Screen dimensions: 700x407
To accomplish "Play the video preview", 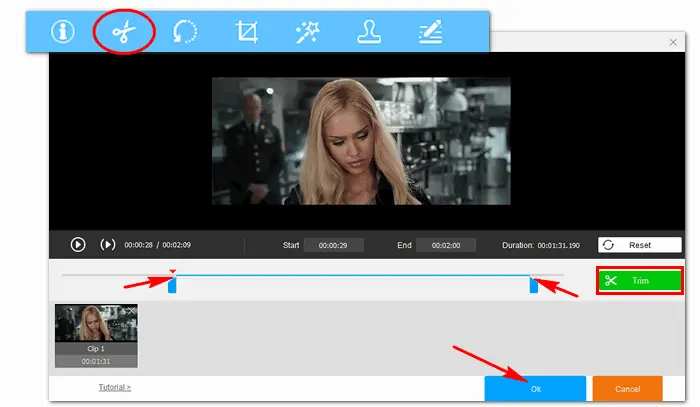I will 78,245.
